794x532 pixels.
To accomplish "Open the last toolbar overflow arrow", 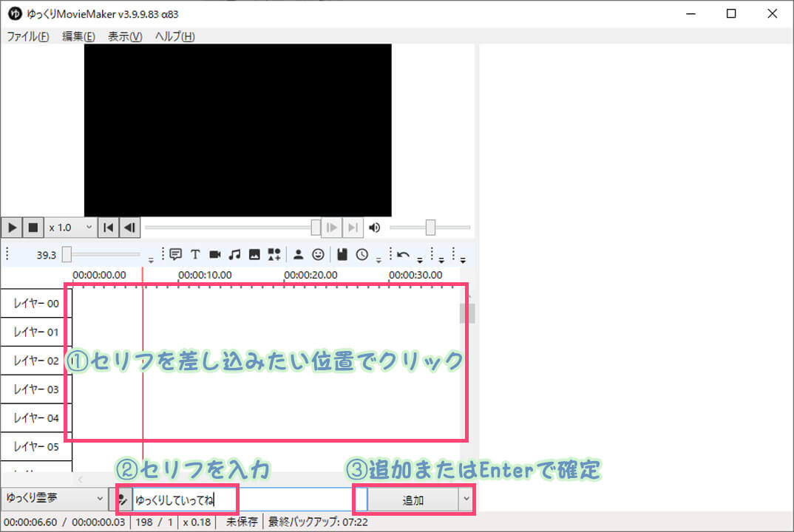I will [x=463, y=260].
